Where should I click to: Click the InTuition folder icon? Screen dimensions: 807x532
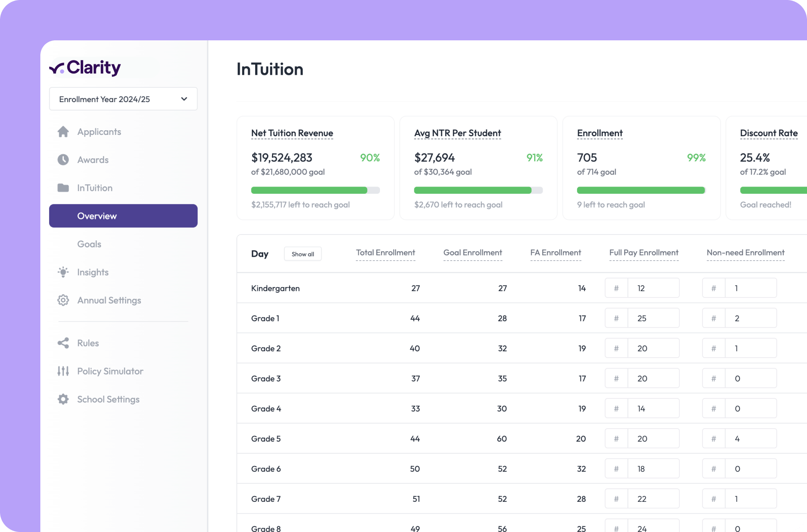63,188
